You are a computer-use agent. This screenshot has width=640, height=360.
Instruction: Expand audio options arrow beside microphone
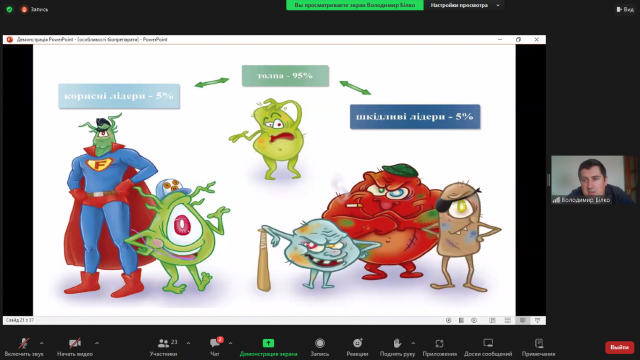(42, 343)
